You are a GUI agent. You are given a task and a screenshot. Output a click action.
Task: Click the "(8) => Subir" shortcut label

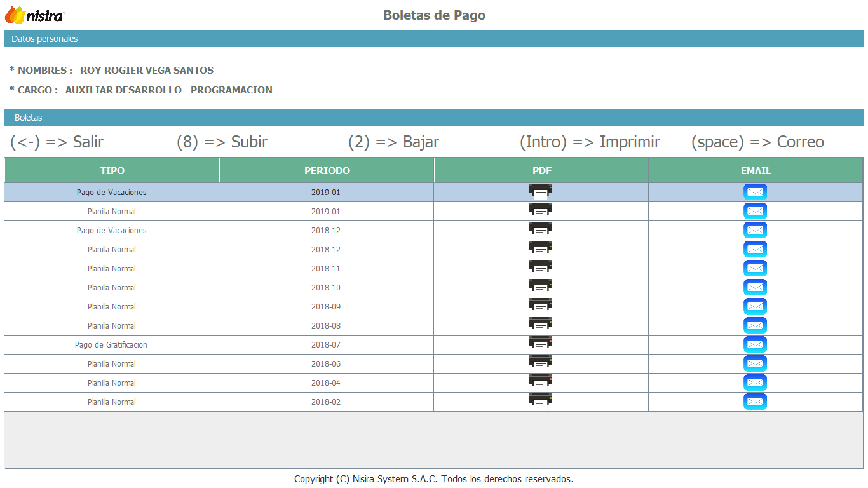pos(222,142)
